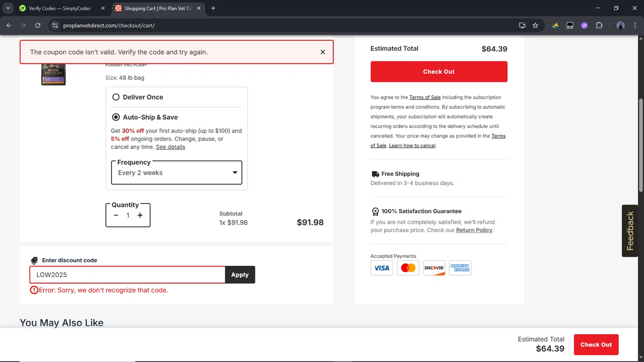Open the Chrome three-dot menu
Viewport: 644px width, 362px height.
point(635,25)
